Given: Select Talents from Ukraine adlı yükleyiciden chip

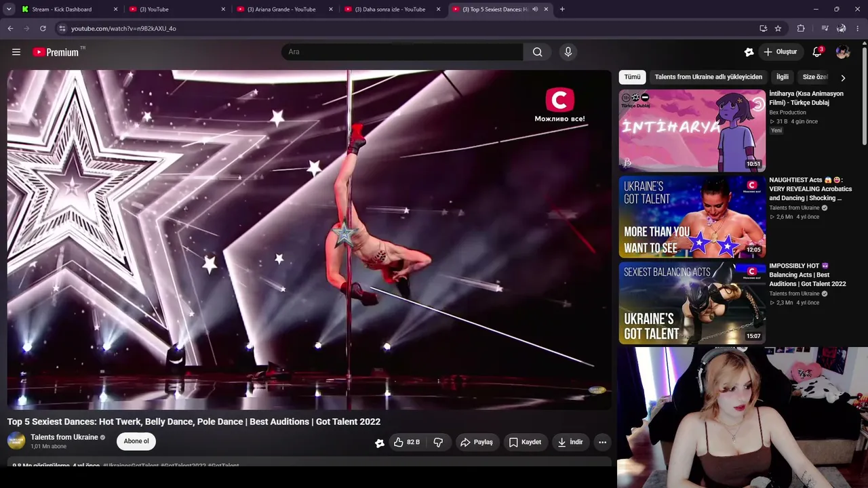Looking at the screenshot, I should [x=708, y=77].
